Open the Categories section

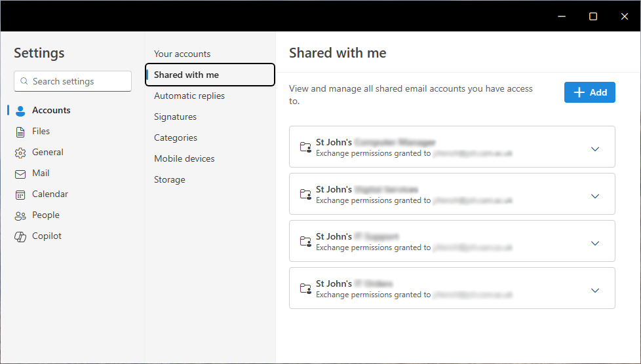click(x=176, y=137)
